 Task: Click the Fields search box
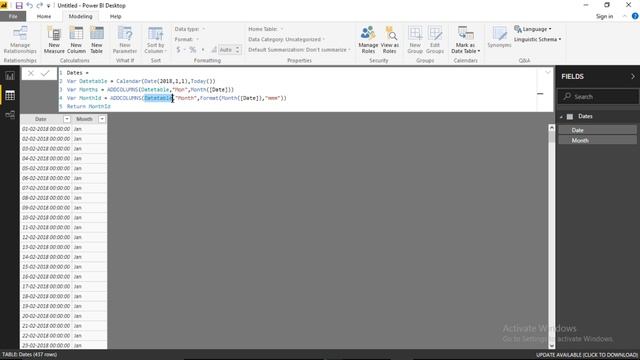(598, 97)
